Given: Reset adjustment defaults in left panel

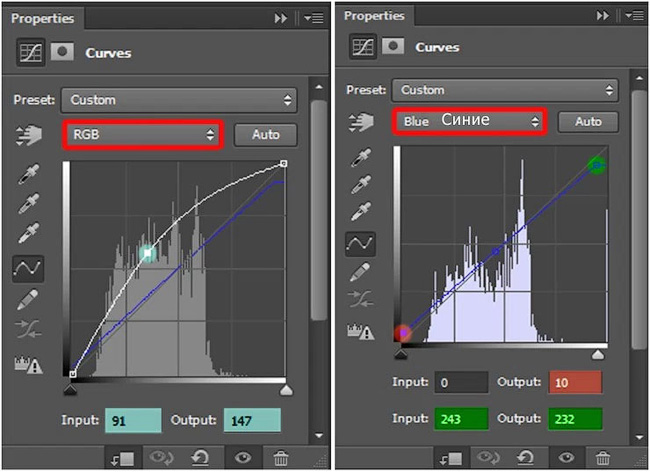Looking at the screenshot, I should click(200, 458).
